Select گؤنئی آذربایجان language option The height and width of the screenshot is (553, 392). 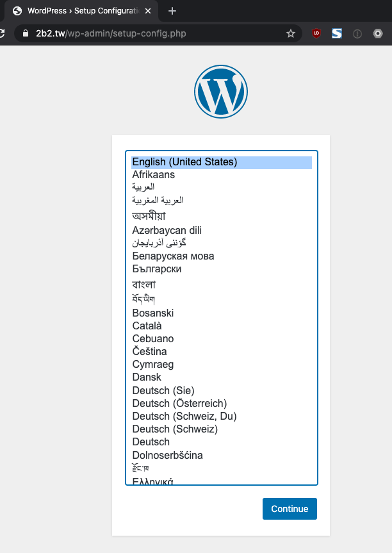222,243
